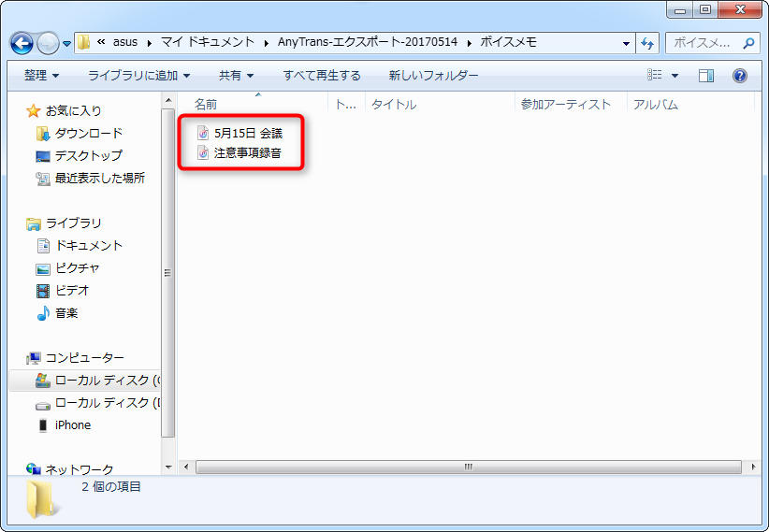The image size is (769, 532).
Task: Open the 整理 menu
Action: 41,76
